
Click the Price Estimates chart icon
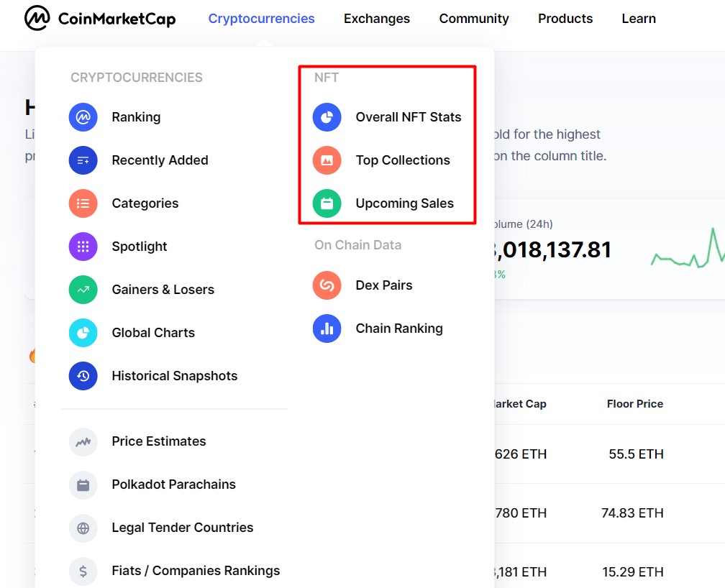pos(83,442)
